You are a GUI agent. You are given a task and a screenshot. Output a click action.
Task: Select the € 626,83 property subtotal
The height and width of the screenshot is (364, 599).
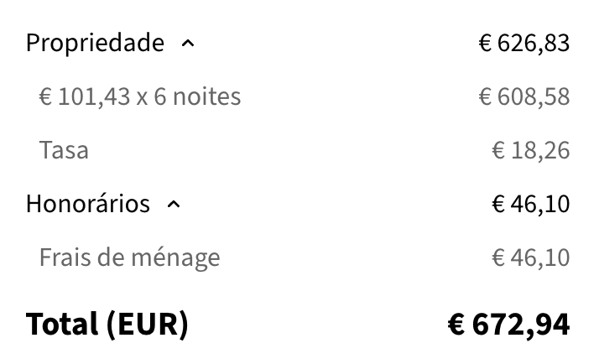tap(524, 43)
